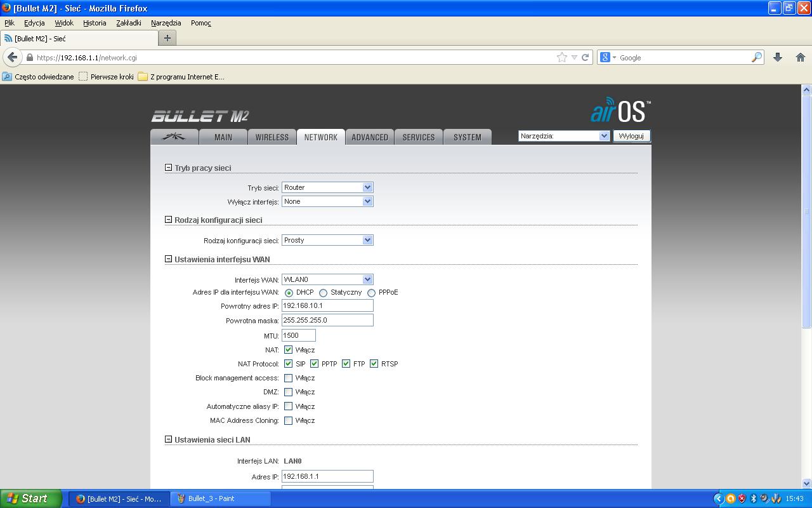This screenshot has width=812, height=508.
Task: Click the page vertical scrollbar thumb
Action: pyautogui.click(x=807, y=211)
